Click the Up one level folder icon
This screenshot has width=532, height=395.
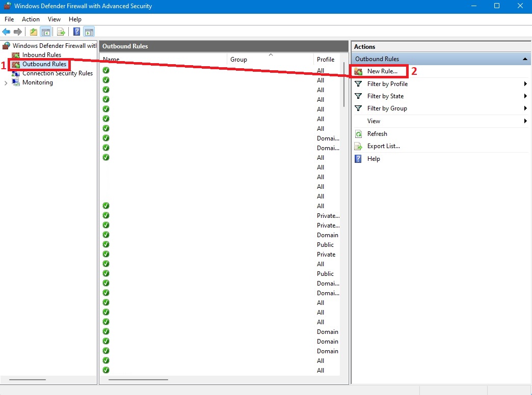pyautogui.click(x=34, y=32)
